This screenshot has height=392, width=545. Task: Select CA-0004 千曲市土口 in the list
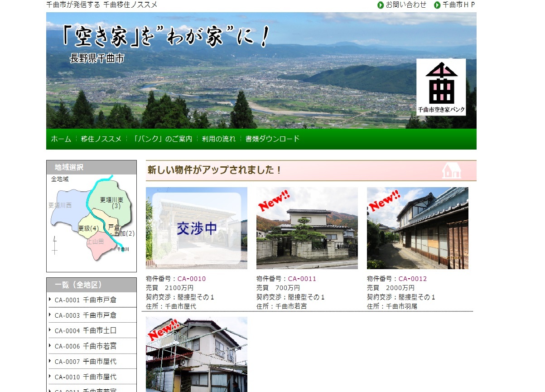(x=86, y=331)
